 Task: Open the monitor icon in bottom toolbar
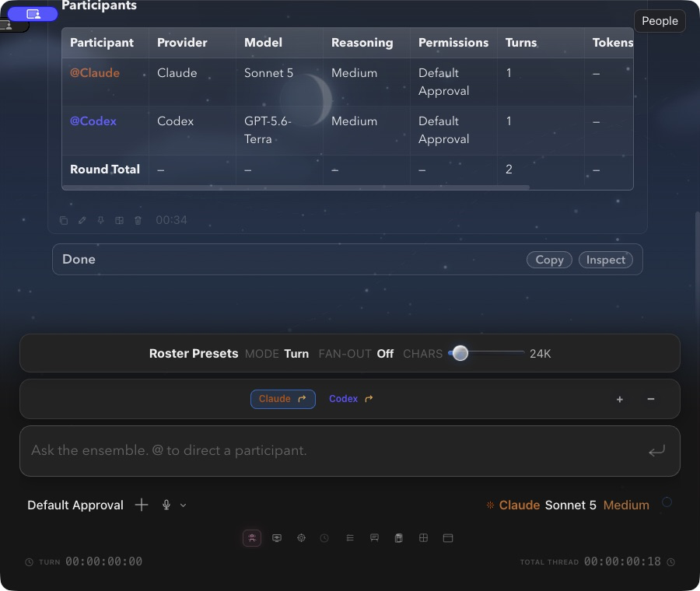tap(277, 538)
